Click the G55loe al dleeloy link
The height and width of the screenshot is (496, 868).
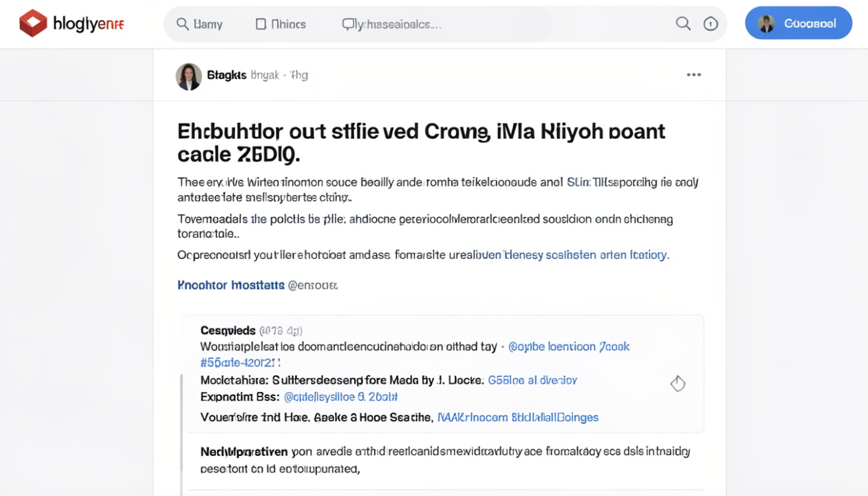click(532, 380)
